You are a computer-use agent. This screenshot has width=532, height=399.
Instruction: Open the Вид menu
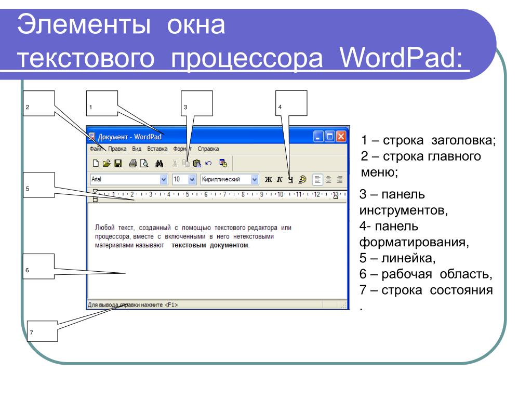(137, 149)
